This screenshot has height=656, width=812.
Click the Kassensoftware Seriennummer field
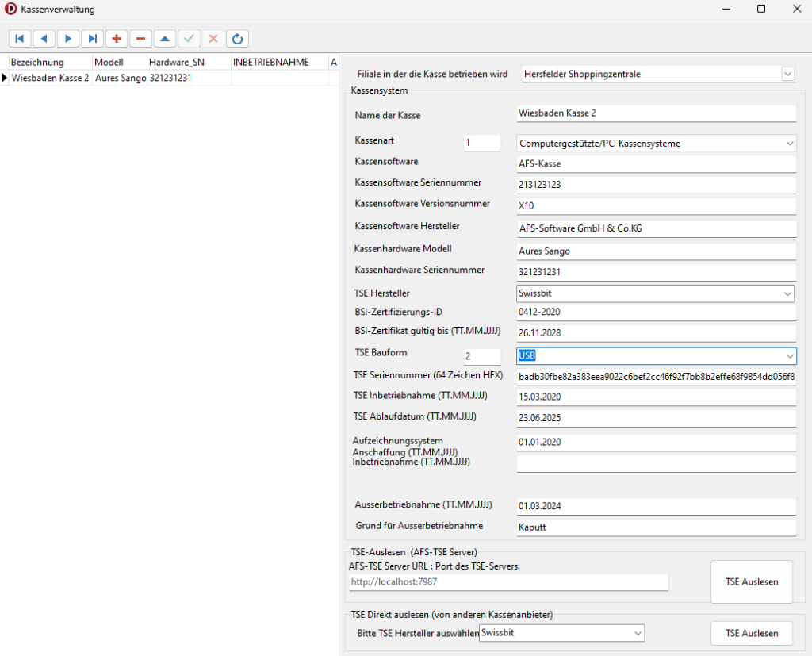coord(656,185)
